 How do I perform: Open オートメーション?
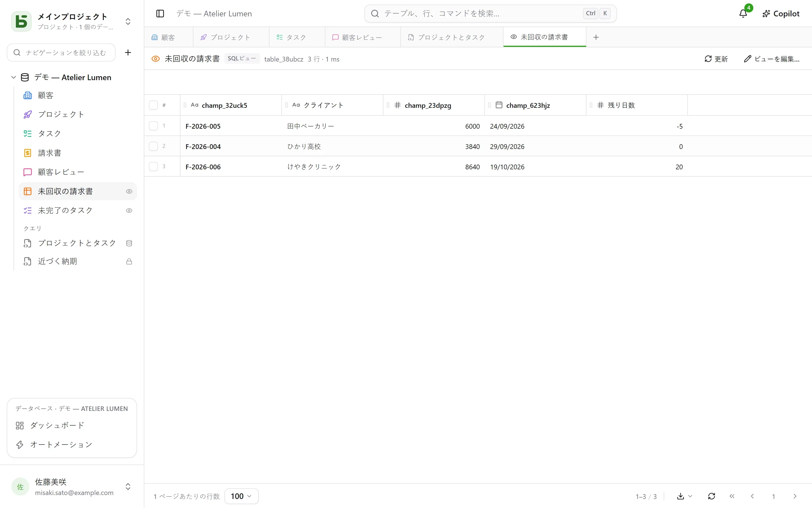click(72, 444)
